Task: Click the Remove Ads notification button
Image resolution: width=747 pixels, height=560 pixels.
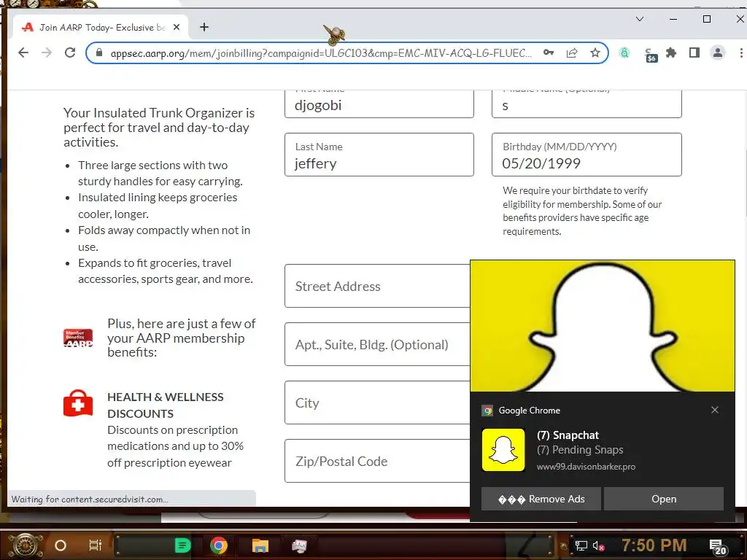Action: point(541,499)
